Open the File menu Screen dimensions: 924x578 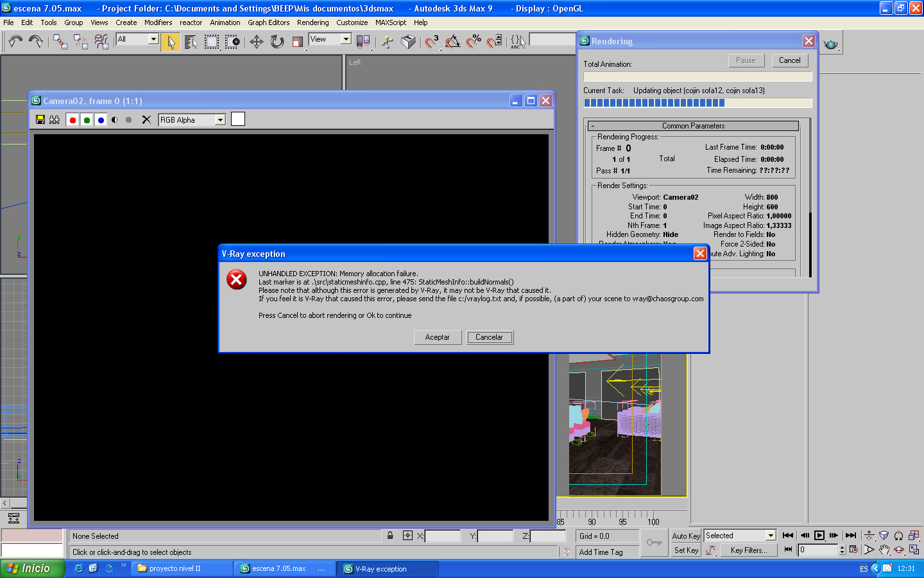[8, 22]
